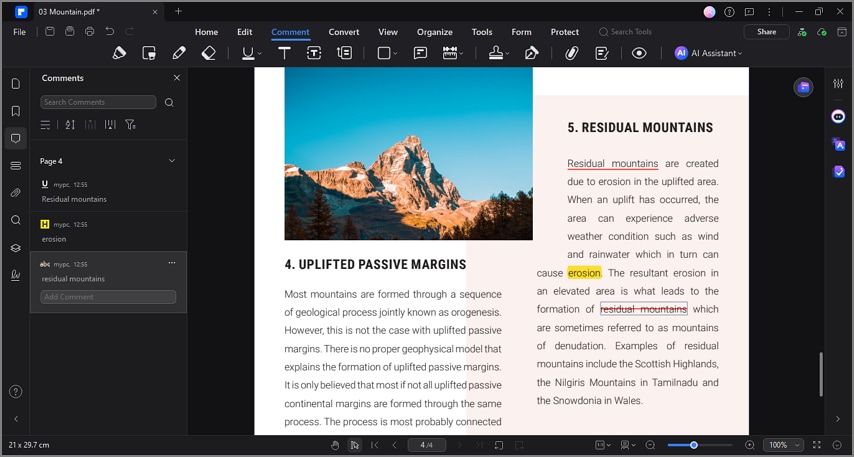Select the Underline text tool
The width and height of the screenshot is (854, 457).
point(248,53)
